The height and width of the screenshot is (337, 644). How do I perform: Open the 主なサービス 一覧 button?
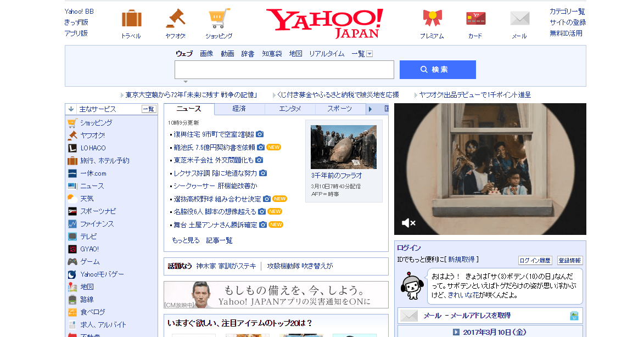[x=148, y=109]
